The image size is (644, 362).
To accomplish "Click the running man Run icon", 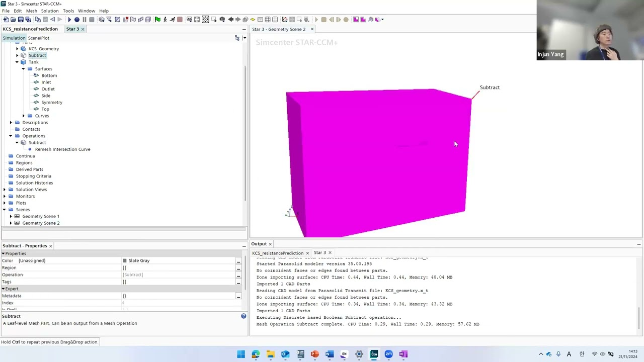I will click(x=173, y=19).
